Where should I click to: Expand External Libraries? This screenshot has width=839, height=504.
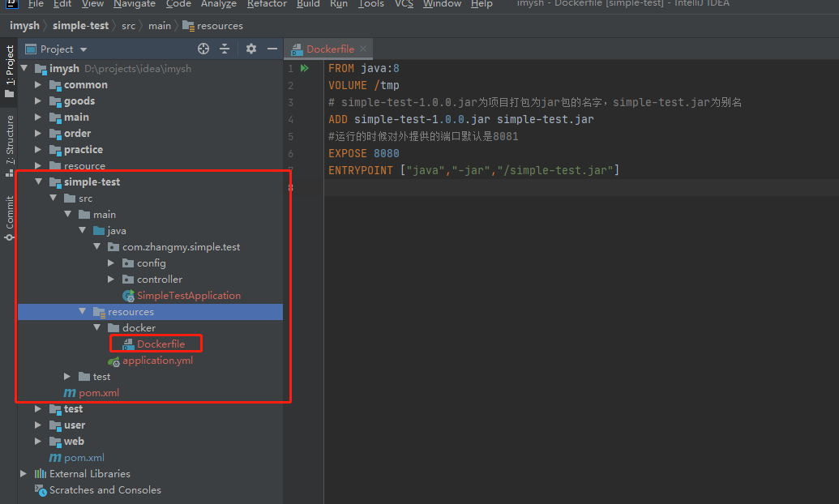[x=24, y=473]
